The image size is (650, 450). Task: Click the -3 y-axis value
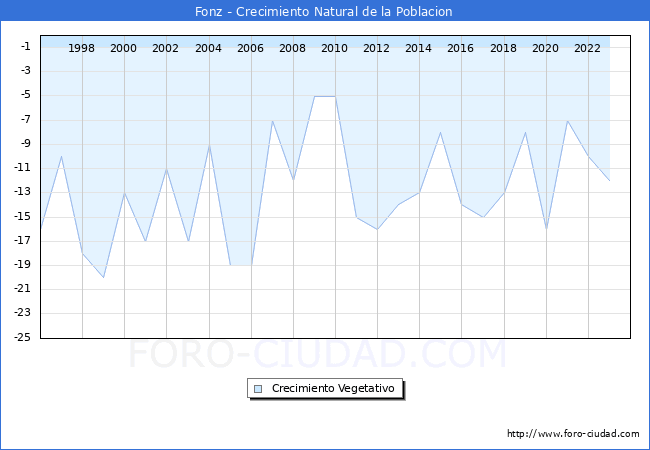(x=26, y=70)
